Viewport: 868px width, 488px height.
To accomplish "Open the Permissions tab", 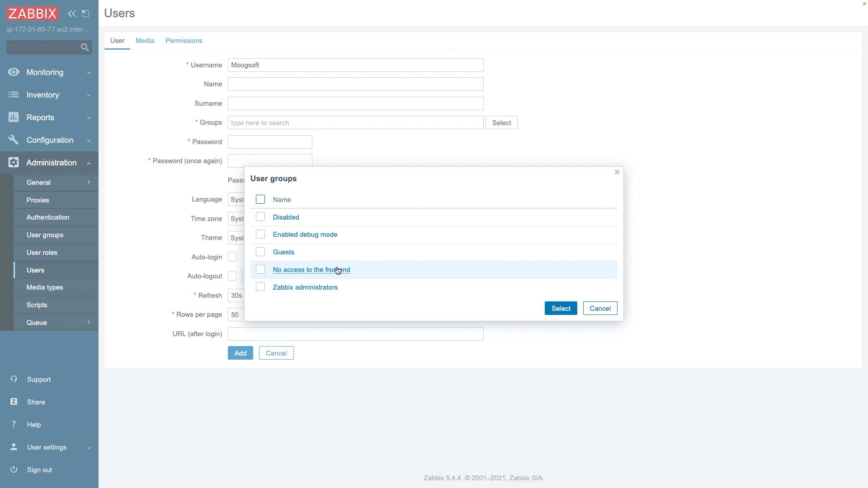I will tap(184, 41).
